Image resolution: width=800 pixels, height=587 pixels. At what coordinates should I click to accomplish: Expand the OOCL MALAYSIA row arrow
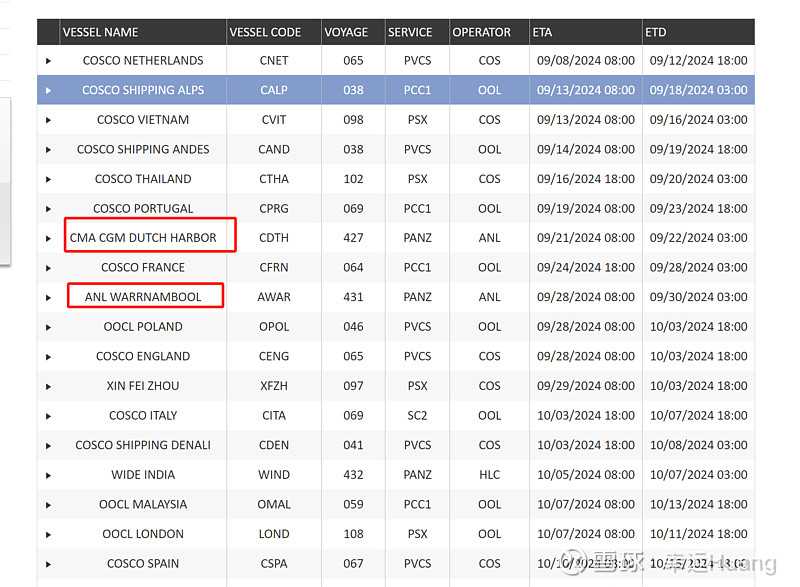pos(48,504)
